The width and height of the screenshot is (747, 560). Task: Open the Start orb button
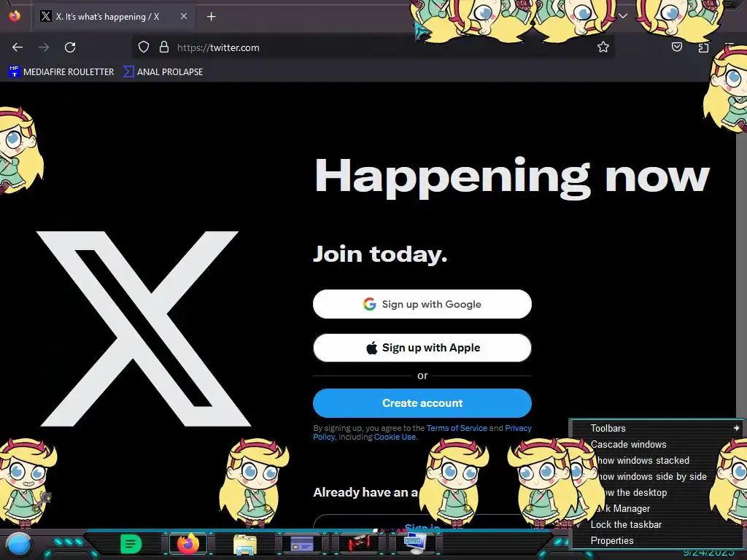point(18,544)
